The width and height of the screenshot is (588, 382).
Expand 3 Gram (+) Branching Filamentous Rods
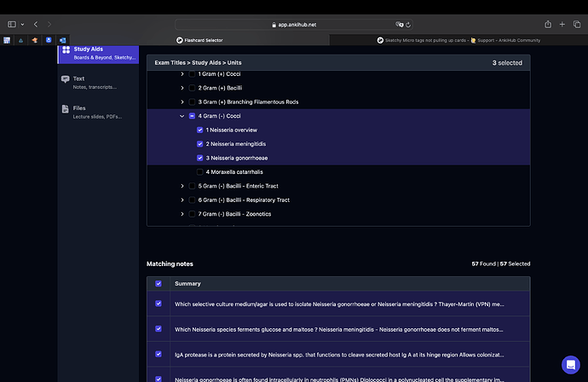(182, 102)
